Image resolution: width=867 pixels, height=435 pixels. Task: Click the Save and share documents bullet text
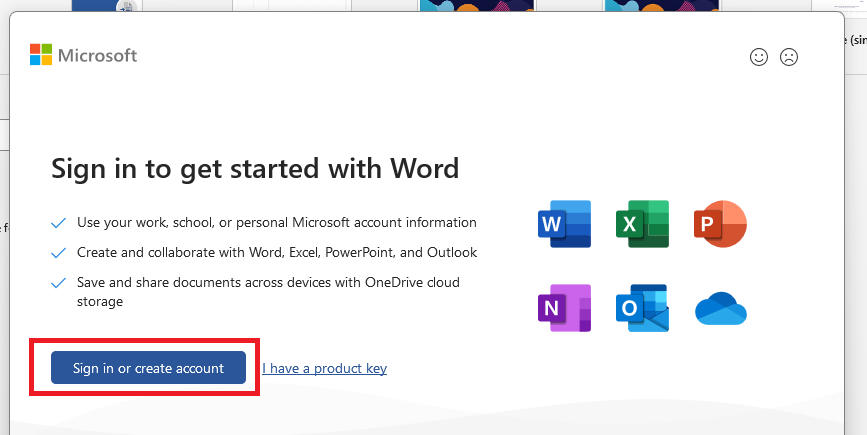(x=268, y=292)
